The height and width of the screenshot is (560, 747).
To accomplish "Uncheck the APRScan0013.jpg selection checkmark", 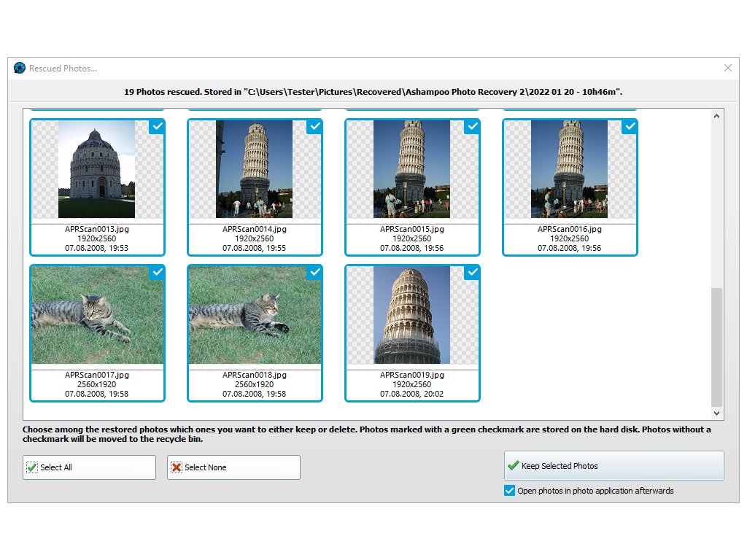I will pyautogui.click(x=157, y=126).
